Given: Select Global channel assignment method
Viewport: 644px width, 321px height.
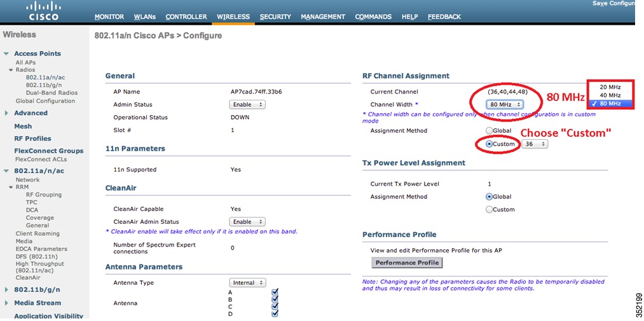Looking at the screenshot, I should [x=489, y=130].
